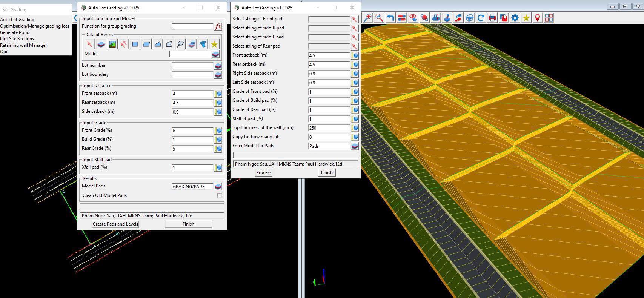Click Process button in v1-2025 window
This screenshot has width=644, height=298.
(x=264, y=172)
